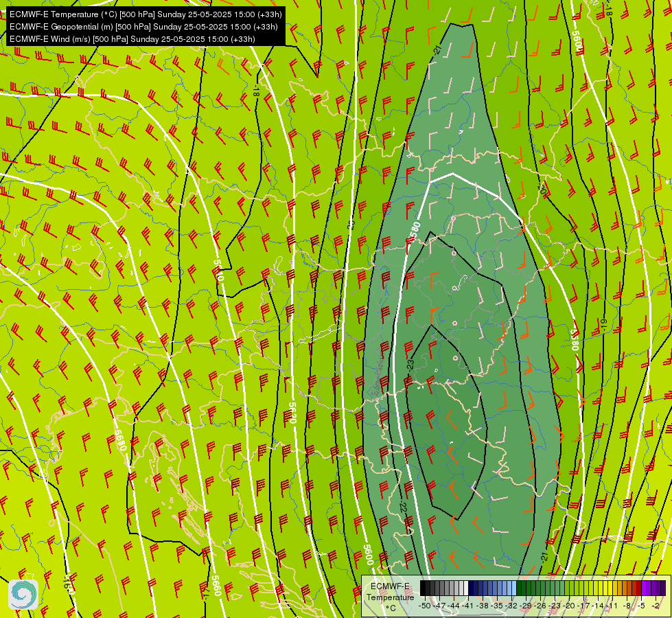672x618 pixels.
Task: Click the legend tick label -44
Action: tap(454, 606)
